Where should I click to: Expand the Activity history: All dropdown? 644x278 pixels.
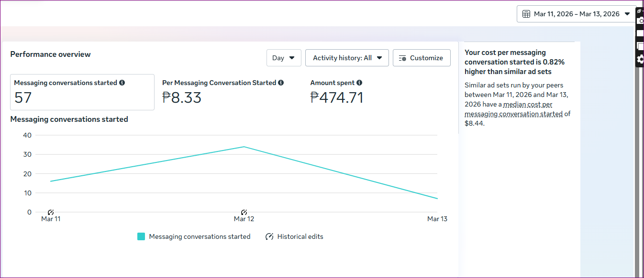point(347,58)
